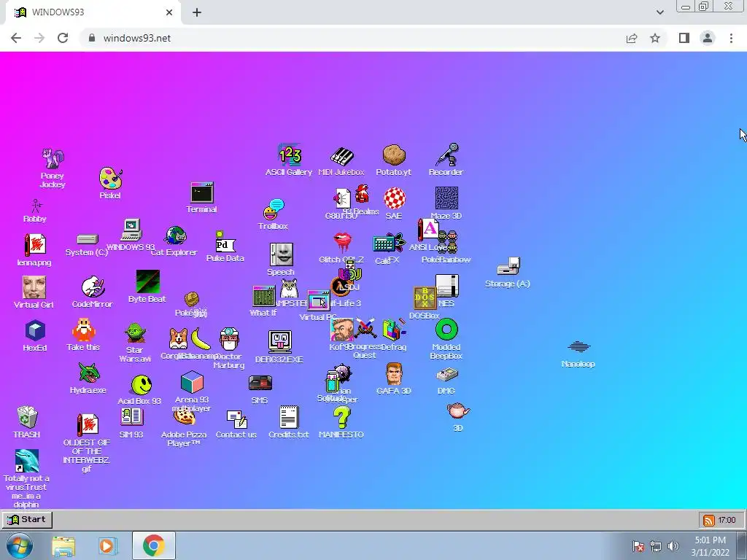Screen dimensions: 747x560
Task: Click the Take this icon
Action: 83,330
